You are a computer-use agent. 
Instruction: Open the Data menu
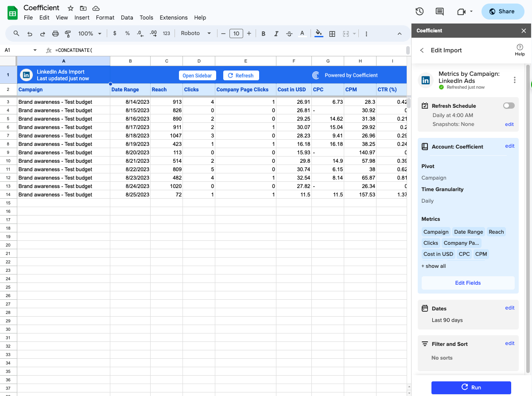[x=127, y=18]
